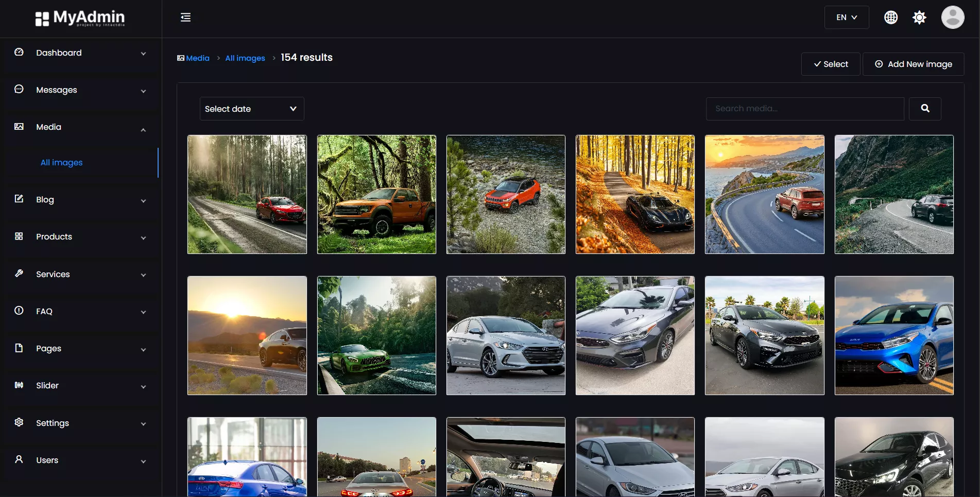The width and height of the screenshot is (980, 497).
Task: Click the magnifier search button
Action: coord(924,109)
